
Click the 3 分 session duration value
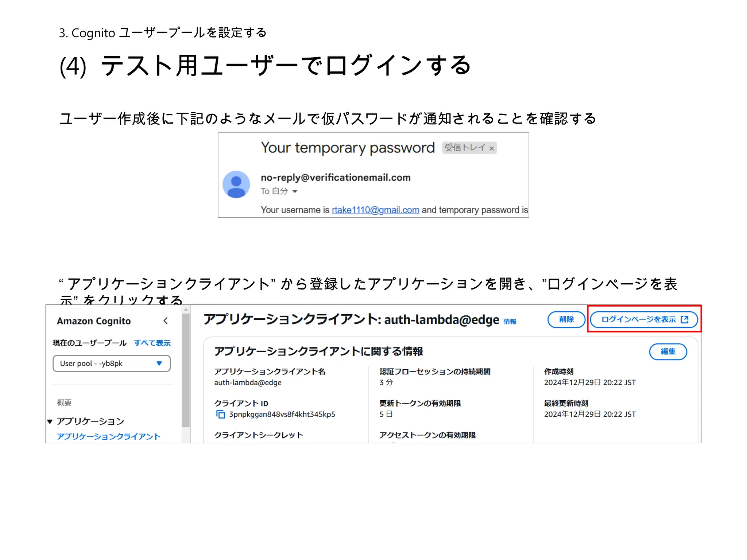click(x=386, y=382)
